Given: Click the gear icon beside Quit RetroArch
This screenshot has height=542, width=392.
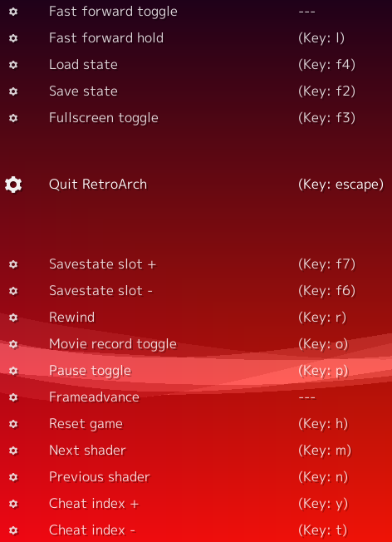Looking at the screenshot, I should point(13,185).
